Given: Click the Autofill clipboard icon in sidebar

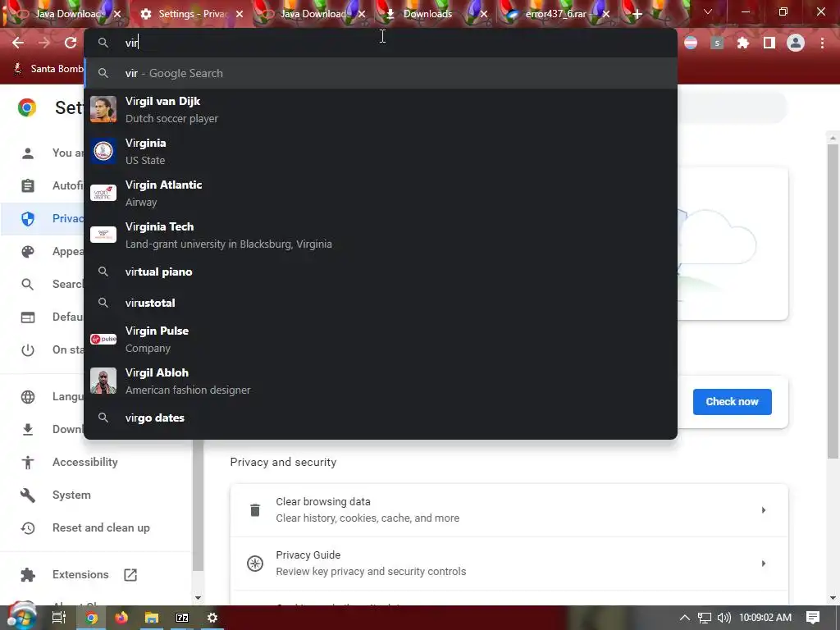Looking at the screenshot, I should tap(28, 186).
